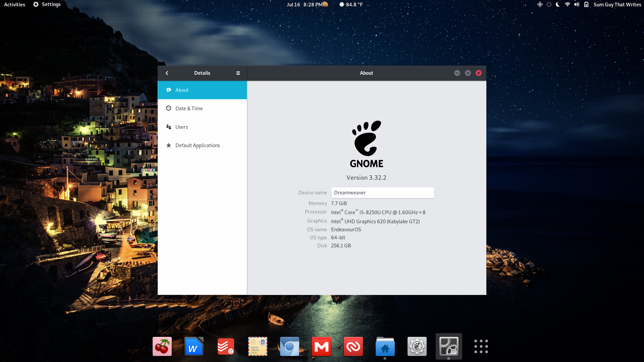Launch the mail envelope app in dock
The width and height of the screenshot is (644, 362).
pyautogui.click(x=258, y=346)
